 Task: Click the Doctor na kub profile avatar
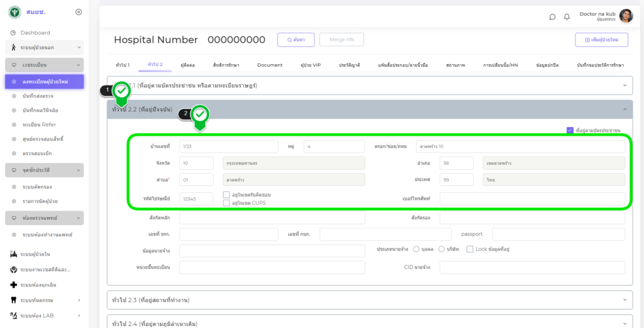pos(626,16)
